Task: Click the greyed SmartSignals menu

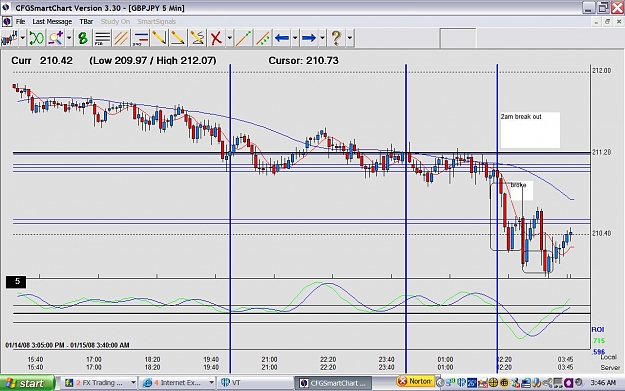Action: click(x=157, y=22)
